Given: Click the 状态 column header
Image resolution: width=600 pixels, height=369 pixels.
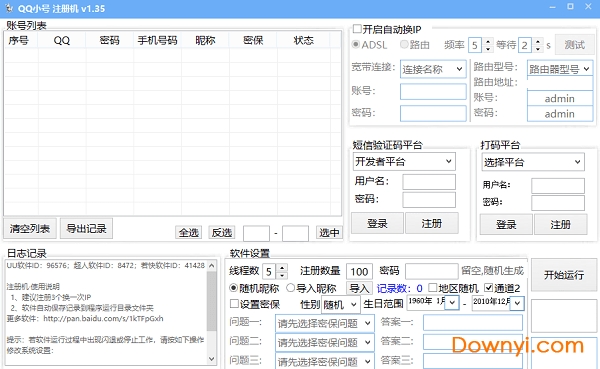Looking at the screenshot, I should pyautogui.click(x=303, y=40).
